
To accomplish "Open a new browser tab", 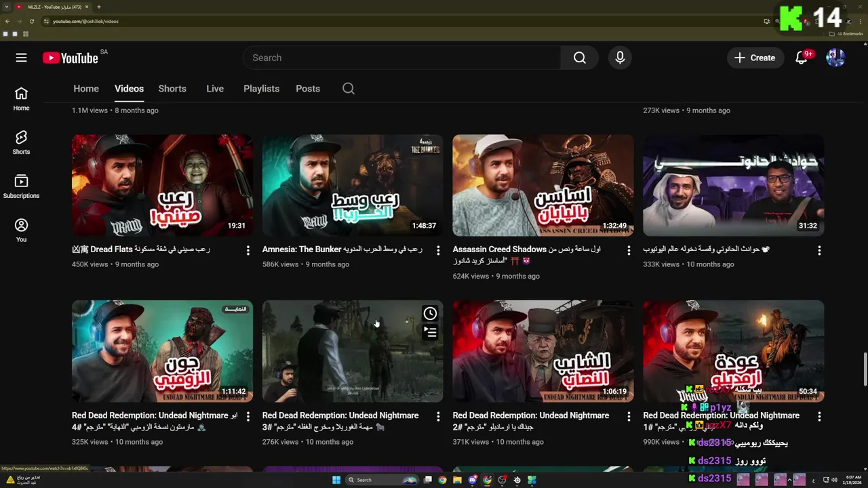I will click(98, 7).
